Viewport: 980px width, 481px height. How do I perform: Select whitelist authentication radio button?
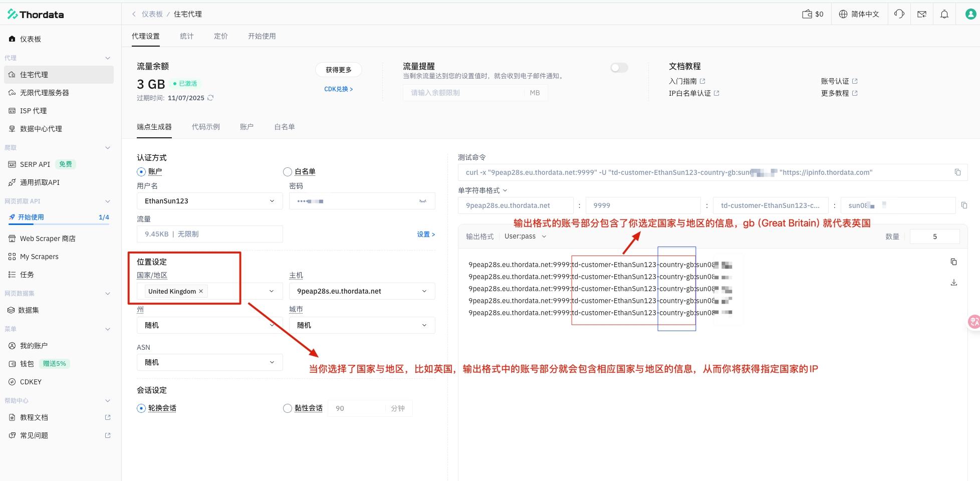tap(288, 172)
